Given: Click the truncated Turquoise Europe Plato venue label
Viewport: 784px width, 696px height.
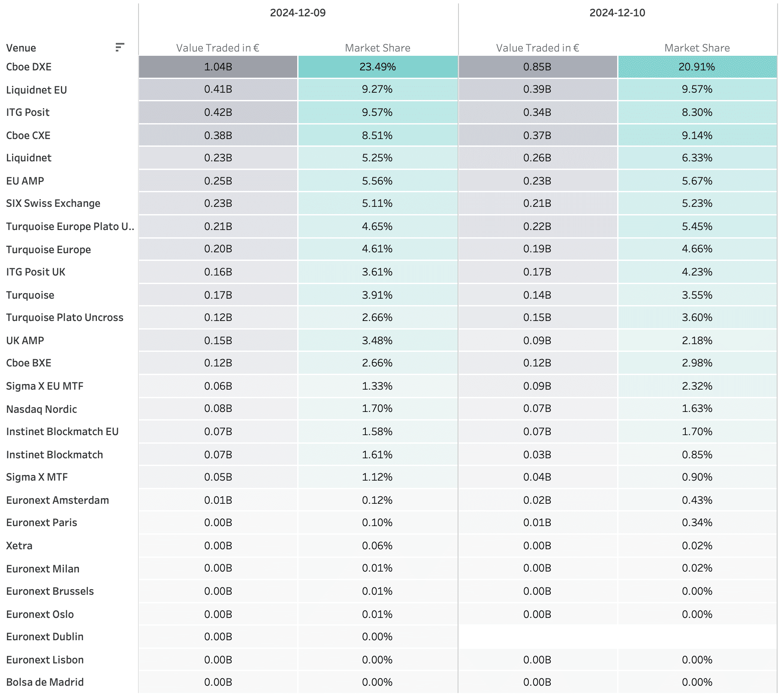Looking at the screenshot, I should click(70, 227).
